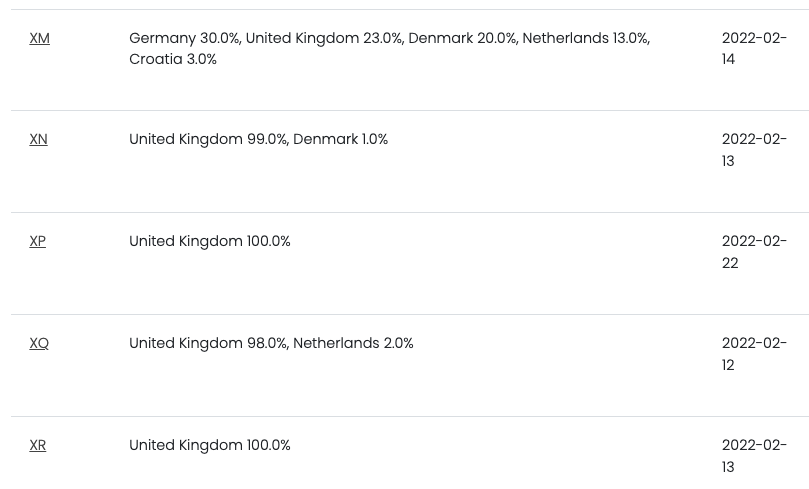
Task: Click the Denmark 20.0% text in XM row
Action: coord(462,38)
